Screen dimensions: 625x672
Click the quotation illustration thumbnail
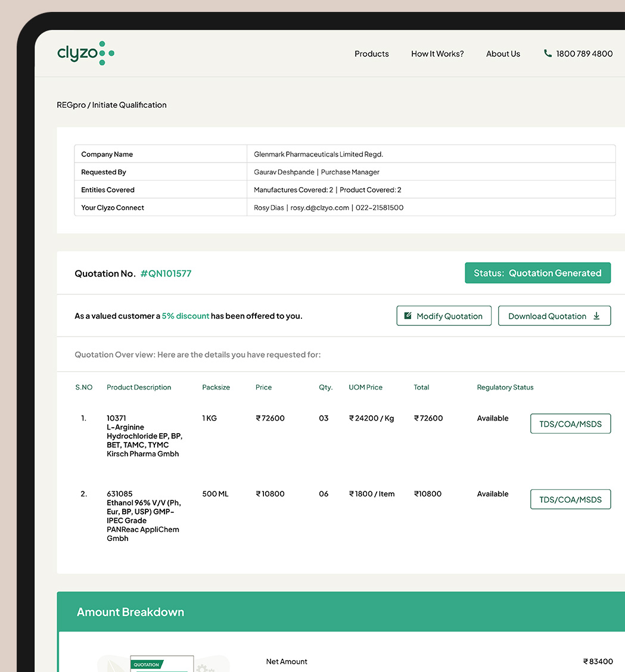[162, 664]
